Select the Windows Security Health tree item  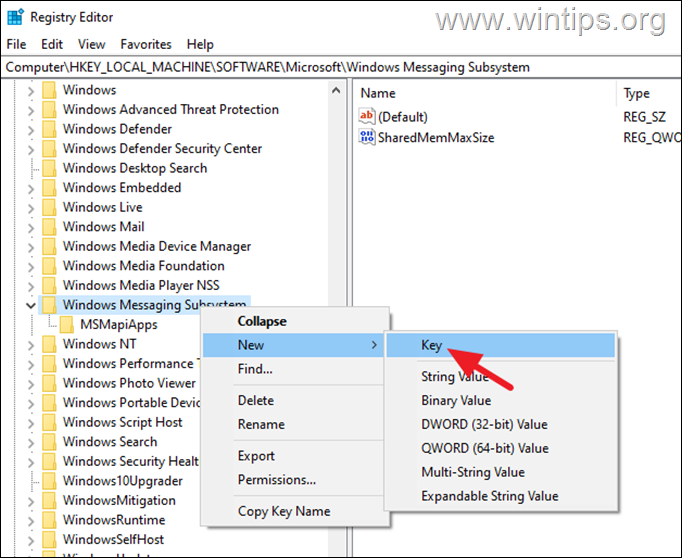(x=131, y=461)
